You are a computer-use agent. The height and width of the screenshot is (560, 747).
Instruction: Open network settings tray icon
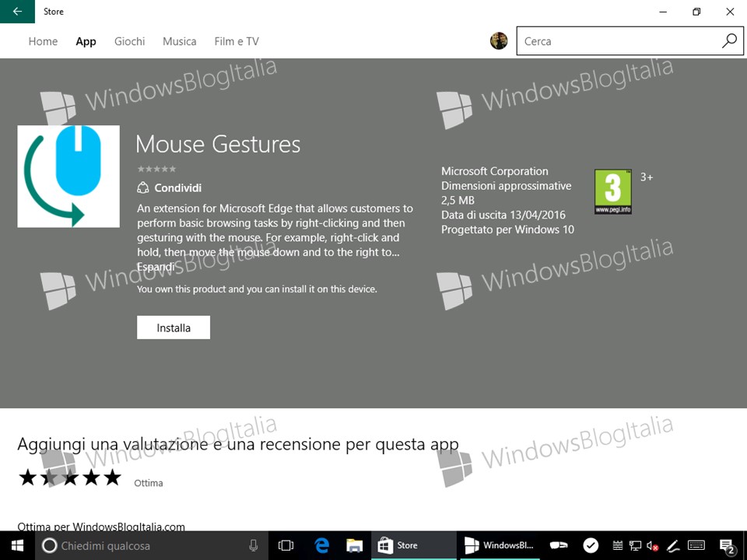635,546
